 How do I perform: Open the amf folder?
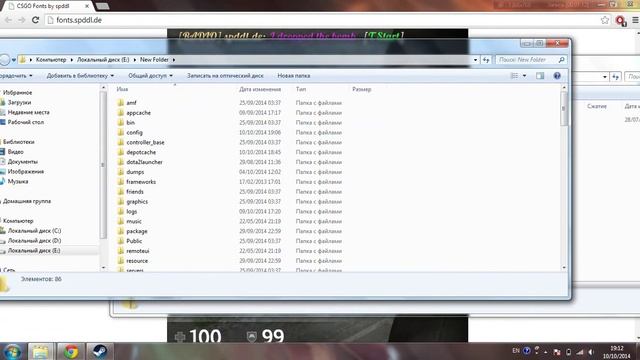pos(131,103)
